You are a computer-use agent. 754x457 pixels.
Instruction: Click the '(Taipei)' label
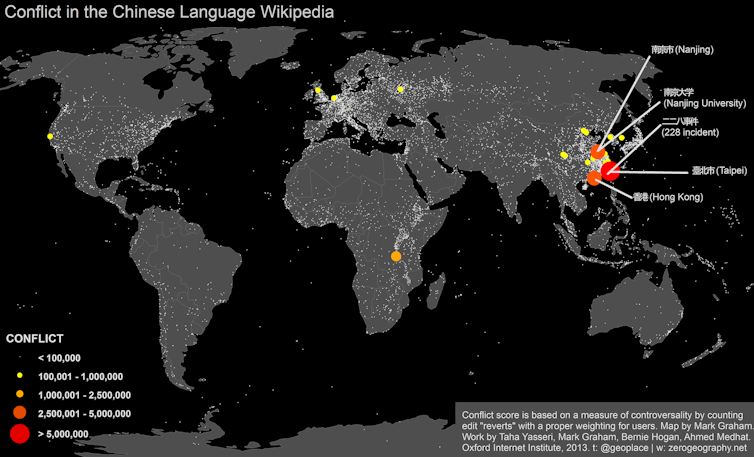pos(731,171)
